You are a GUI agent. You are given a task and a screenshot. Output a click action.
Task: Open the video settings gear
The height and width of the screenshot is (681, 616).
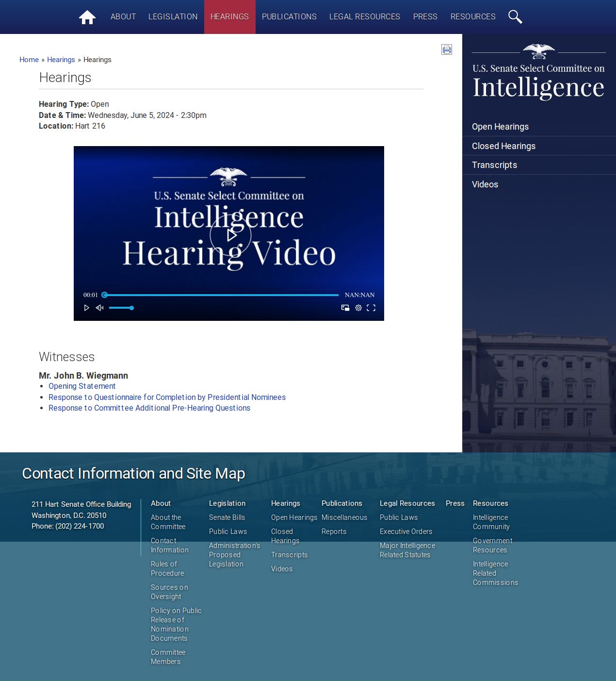358,308
